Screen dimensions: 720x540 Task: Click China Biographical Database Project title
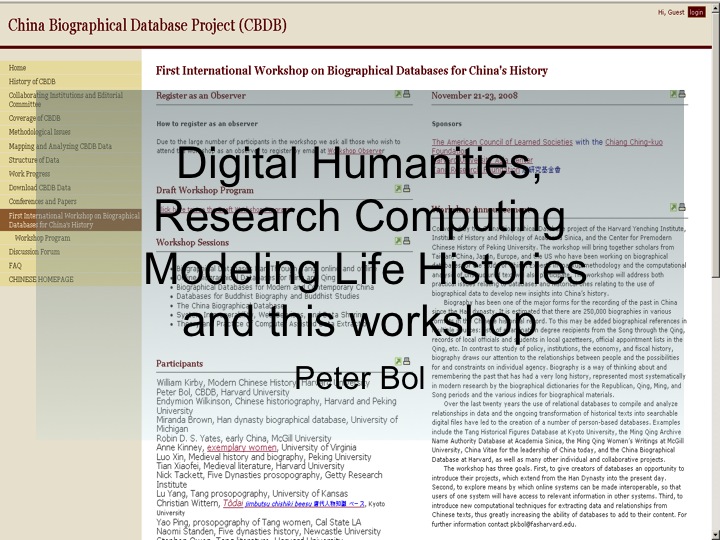click(147, 25)
